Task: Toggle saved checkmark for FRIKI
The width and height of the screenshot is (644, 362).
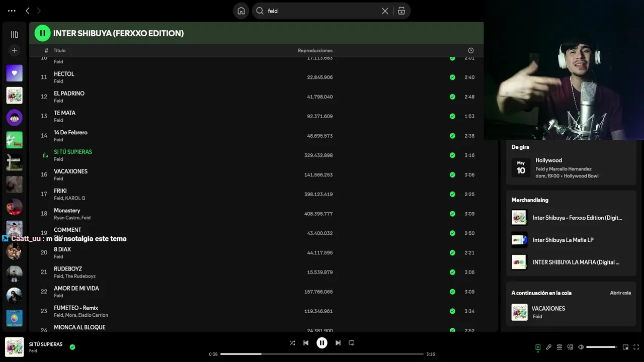Action: pyautogui.click(x=452, y=194)
